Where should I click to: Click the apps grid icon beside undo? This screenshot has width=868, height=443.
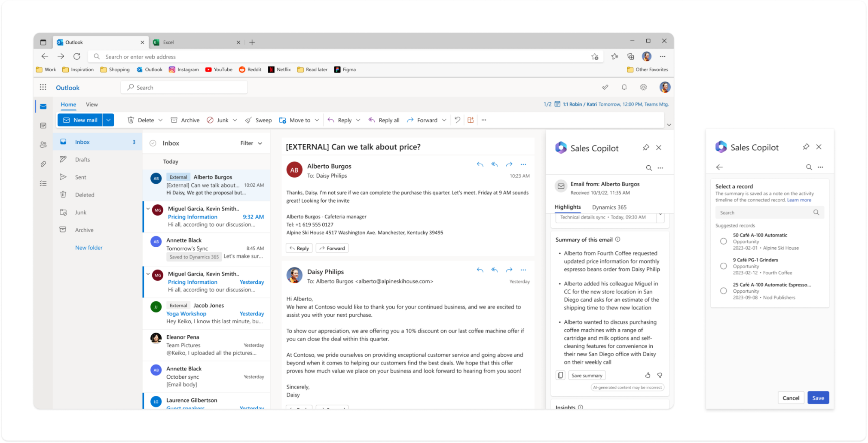tap(471, 120)
